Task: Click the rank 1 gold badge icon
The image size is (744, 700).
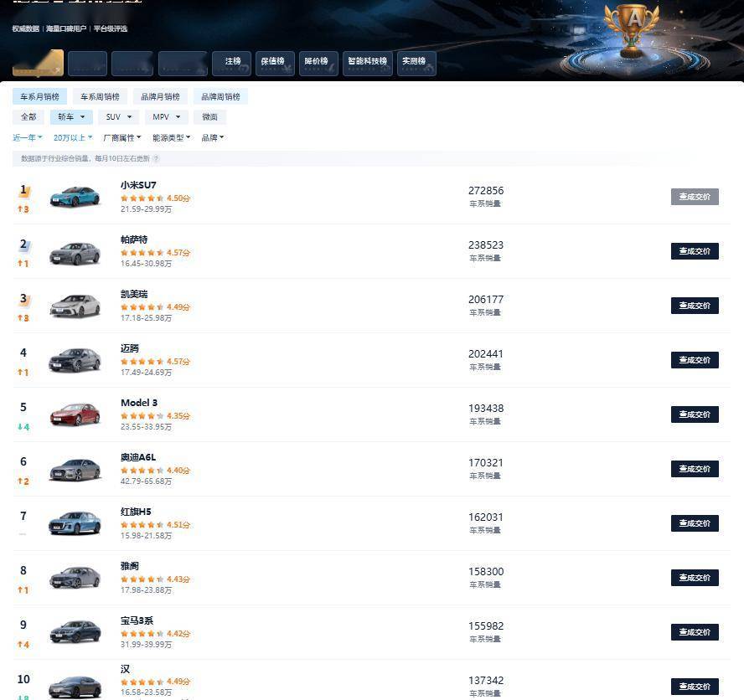Action: click(24, 191)
